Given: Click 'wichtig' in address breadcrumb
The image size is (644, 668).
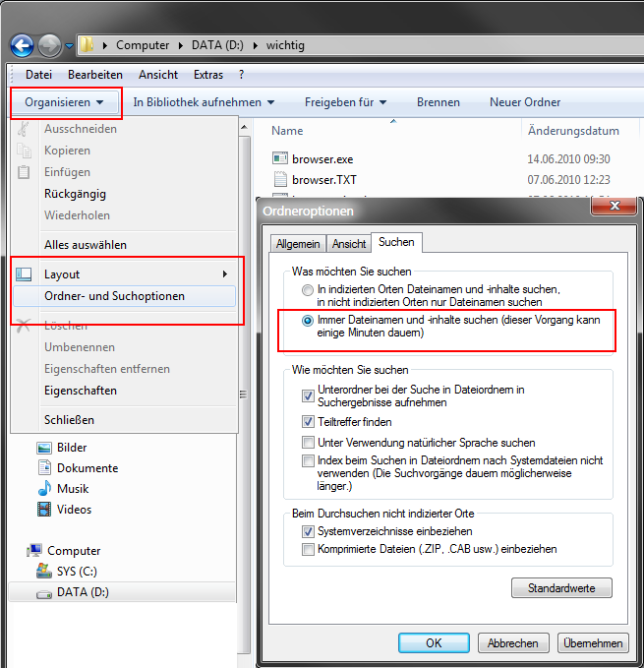Looking at the screenshot, I should click(x=285, y=45).
